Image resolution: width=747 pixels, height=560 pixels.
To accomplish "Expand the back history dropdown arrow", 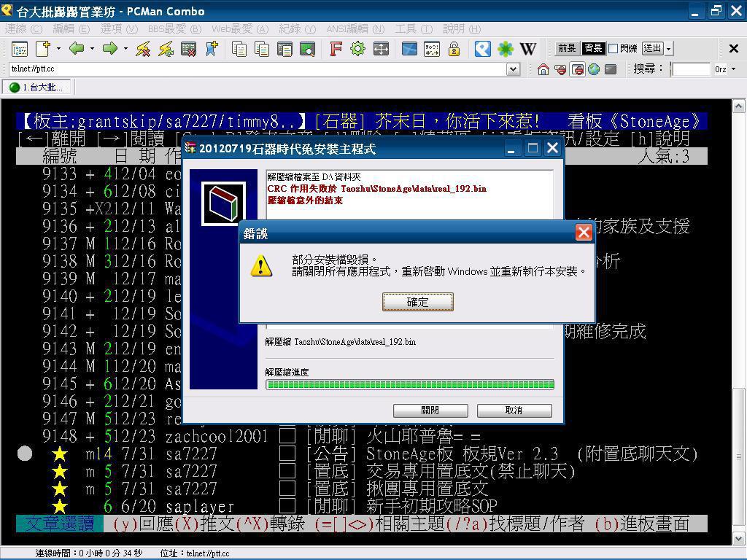I will coord(92,49).
